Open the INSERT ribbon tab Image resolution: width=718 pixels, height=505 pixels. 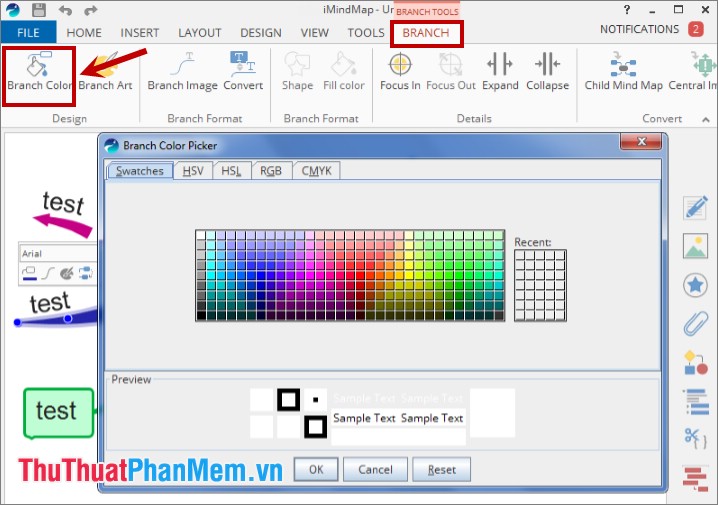[x=140, y=33]
